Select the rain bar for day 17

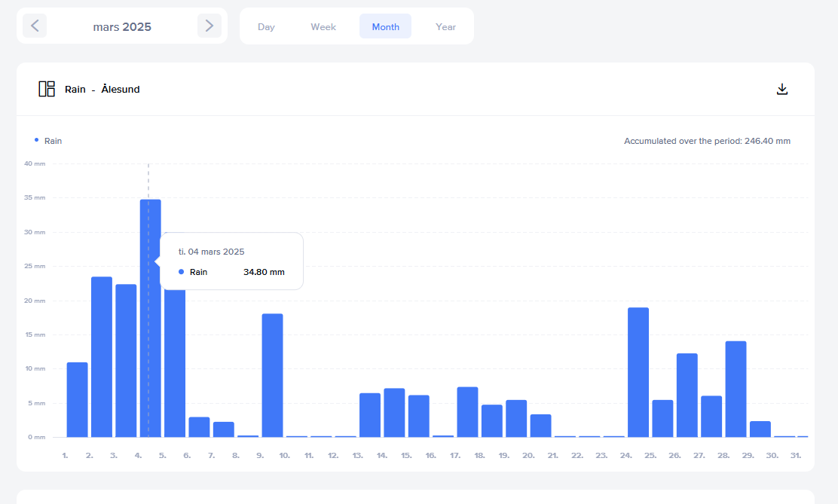467,411
